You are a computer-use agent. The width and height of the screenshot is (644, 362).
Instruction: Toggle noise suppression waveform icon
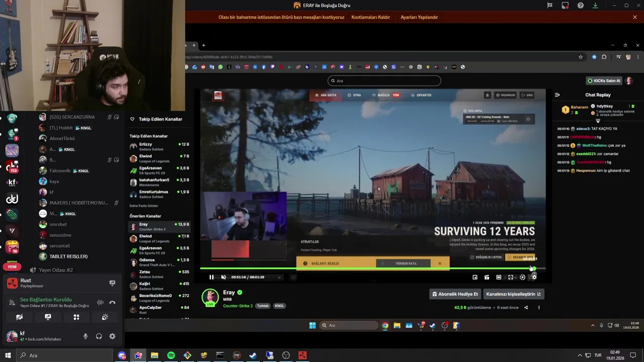100,302
